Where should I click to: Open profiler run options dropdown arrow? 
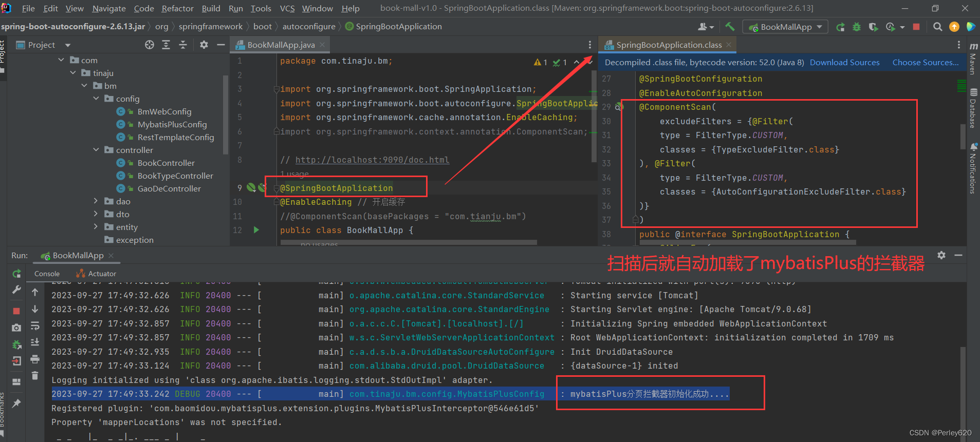tap(902, 27)
